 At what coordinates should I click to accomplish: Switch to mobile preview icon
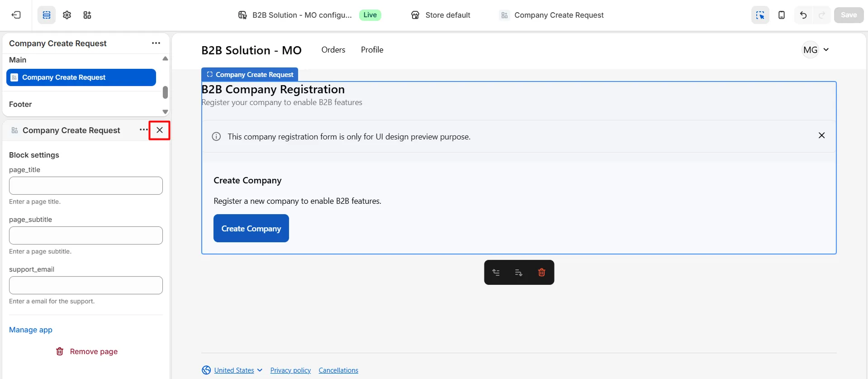[x=781, y=15]
